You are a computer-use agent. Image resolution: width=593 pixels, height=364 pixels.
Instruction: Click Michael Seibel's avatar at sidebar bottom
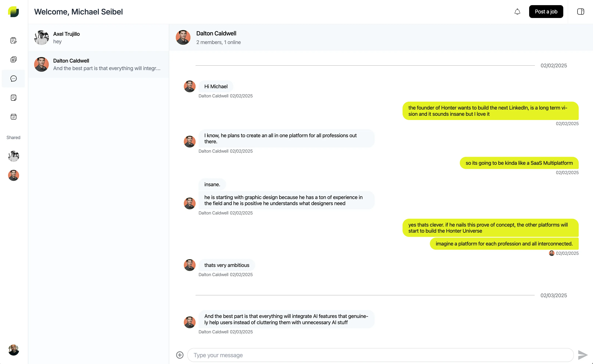point(13,350)
